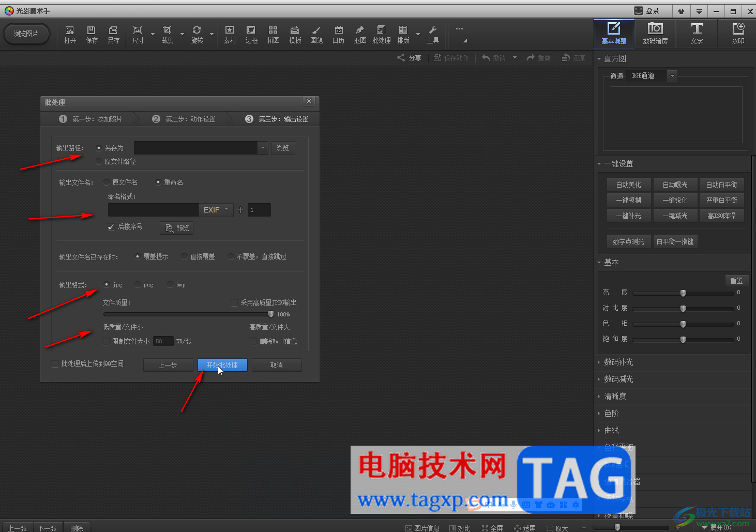Viewport: 756px width, 532px height.
Task: Click the 保存 save icon
Action: click(92, 35)
